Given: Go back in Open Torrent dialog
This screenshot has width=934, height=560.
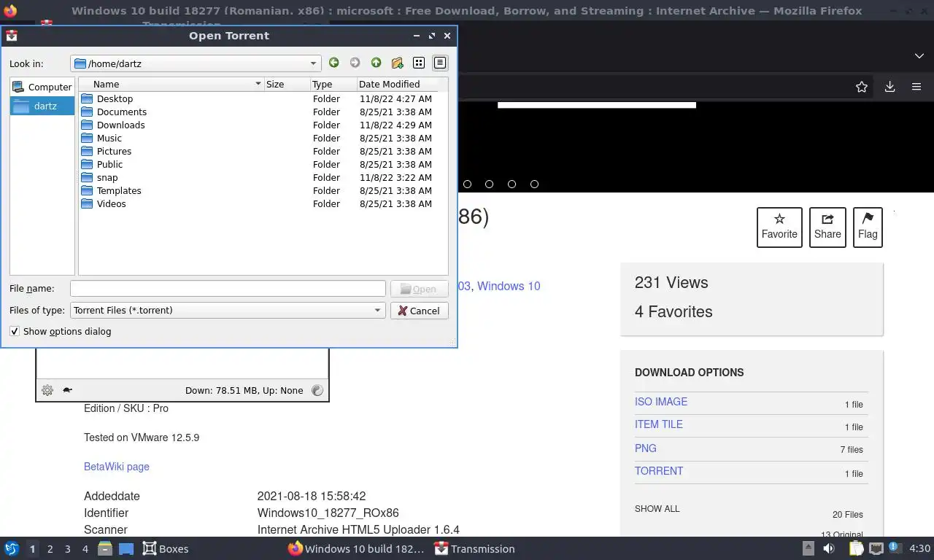Looking at the screenshot, I should click(333, 63).
